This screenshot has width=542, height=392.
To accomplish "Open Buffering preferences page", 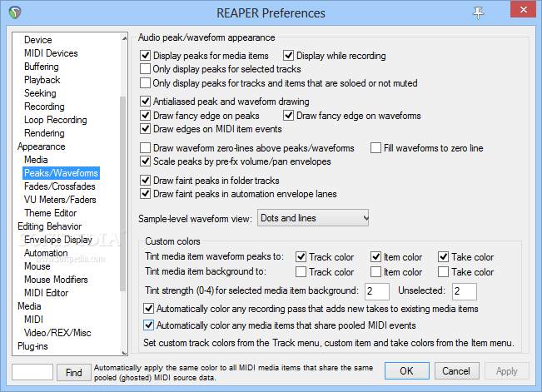I will [x=41, y=67].
